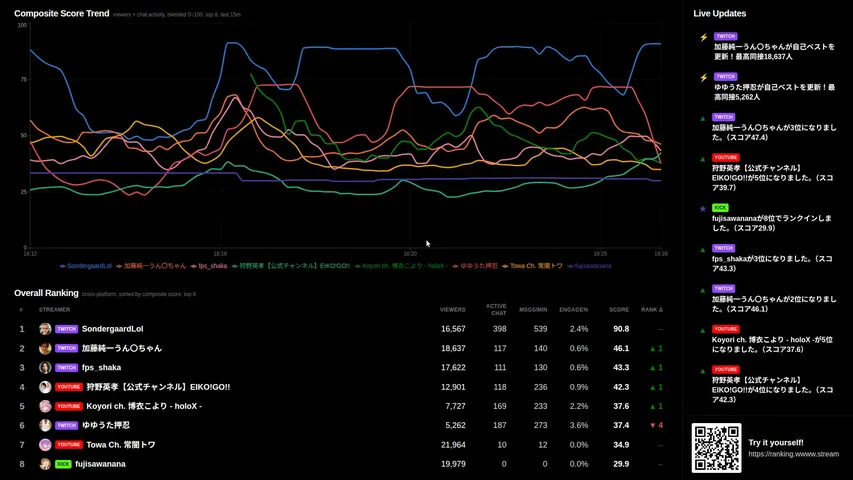Click the fujisawanana name in the ranking table
Viewport: 853px width, 480px height.
point(100,464)
